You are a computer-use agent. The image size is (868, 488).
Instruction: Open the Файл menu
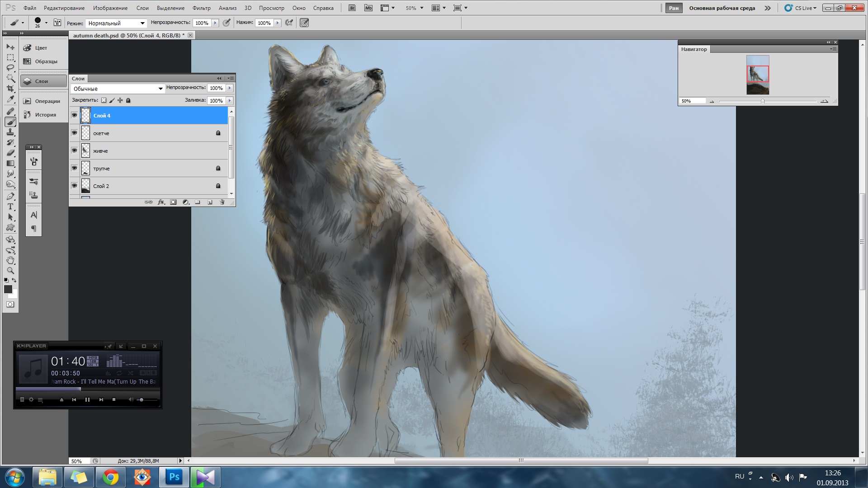coord(30,8)
